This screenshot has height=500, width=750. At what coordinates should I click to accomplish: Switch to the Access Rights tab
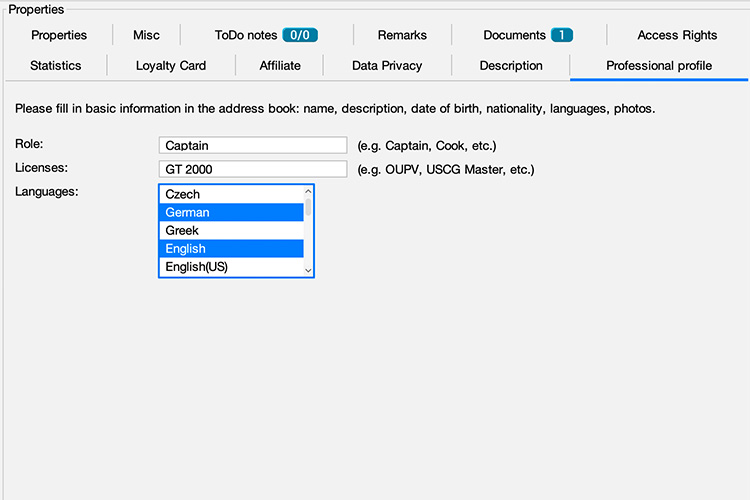tap(677, 35)
